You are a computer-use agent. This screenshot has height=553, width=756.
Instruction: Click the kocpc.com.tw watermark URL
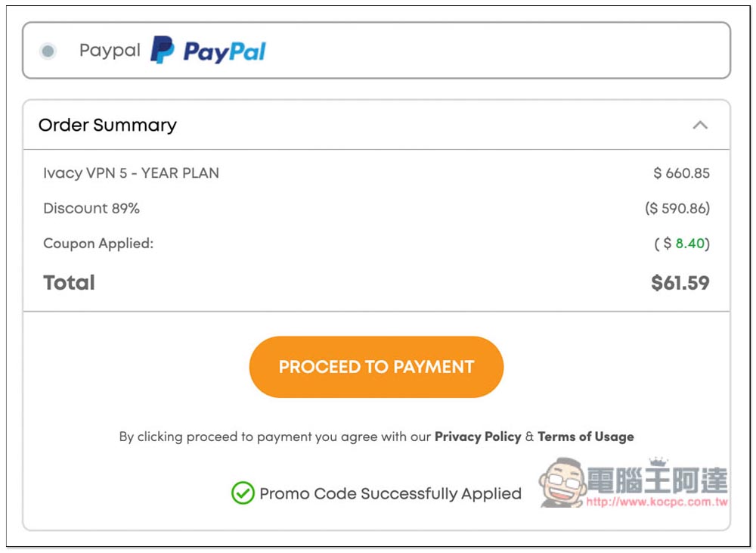657,502
